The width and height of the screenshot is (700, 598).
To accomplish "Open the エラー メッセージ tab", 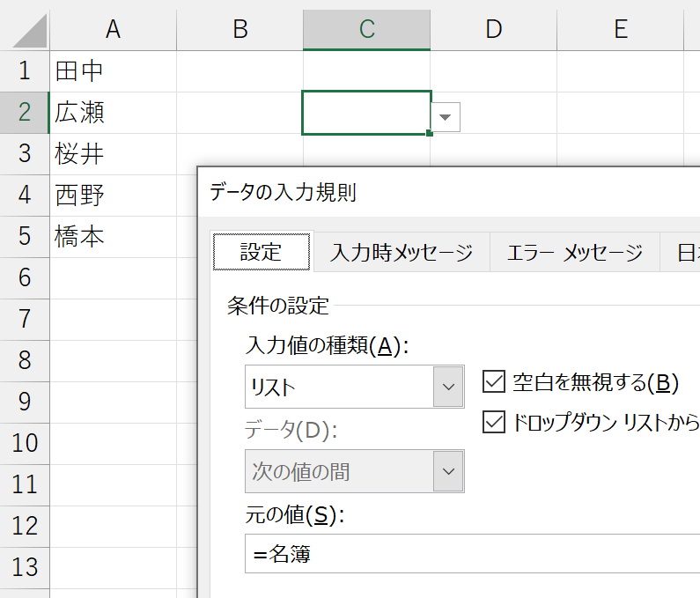I will pyautogui.click(x=575, y=253).
